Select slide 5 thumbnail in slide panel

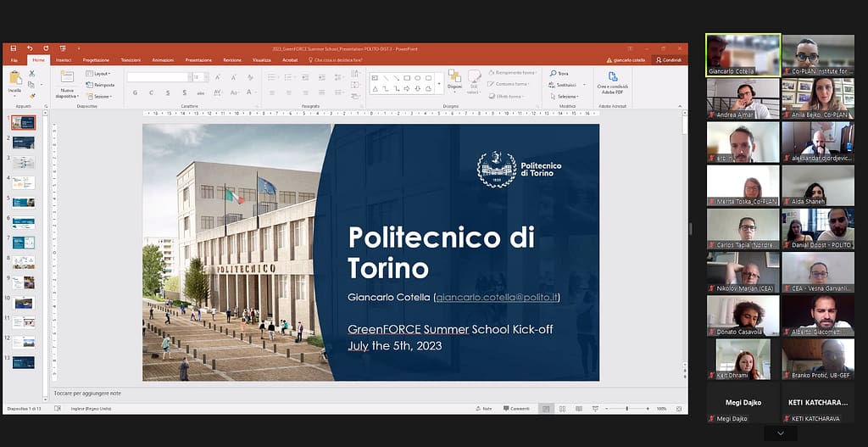pos(23,203)
